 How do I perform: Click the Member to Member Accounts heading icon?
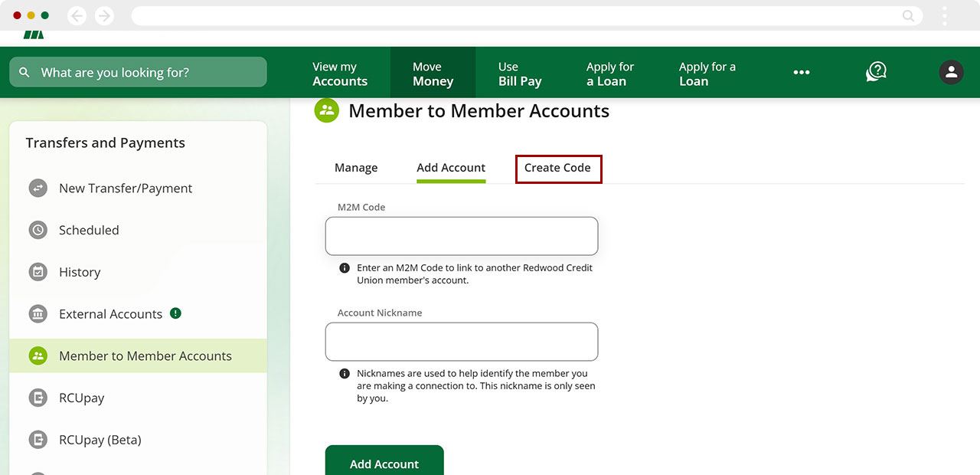click(327, 110)
